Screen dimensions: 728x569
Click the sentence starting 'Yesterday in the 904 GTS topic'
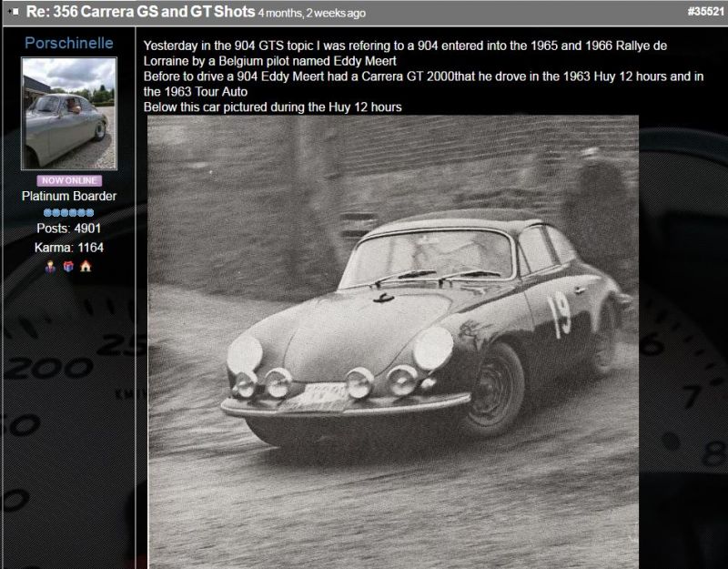tap(405, 54)
